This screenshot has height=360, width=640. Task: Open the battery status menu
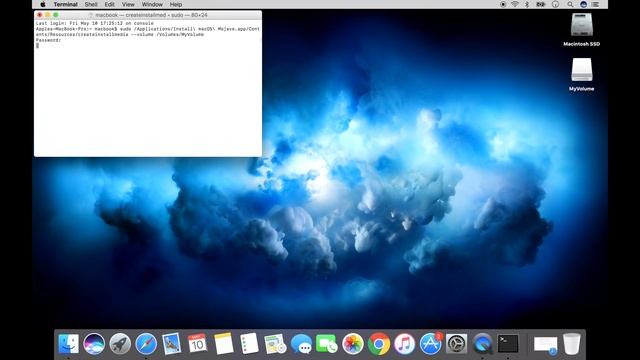pyautogui.click(x=541, y=4)
